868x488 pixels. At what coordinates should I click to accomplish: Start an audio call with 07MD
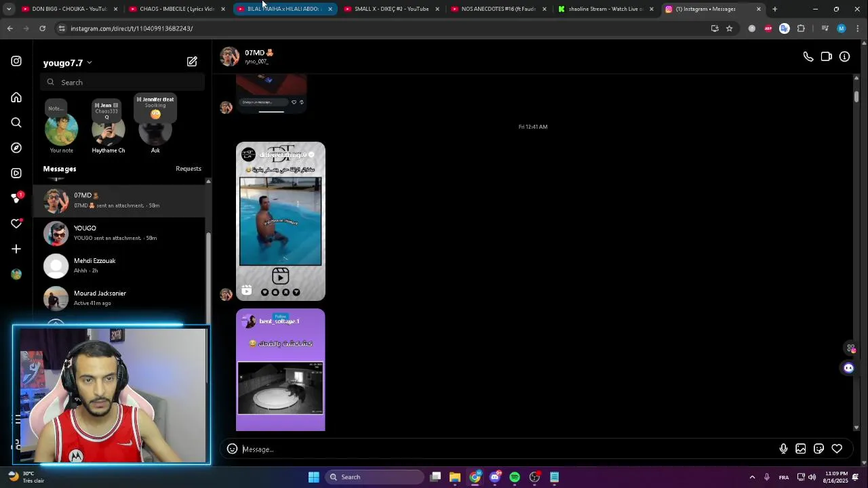click(x=808, y=57)
